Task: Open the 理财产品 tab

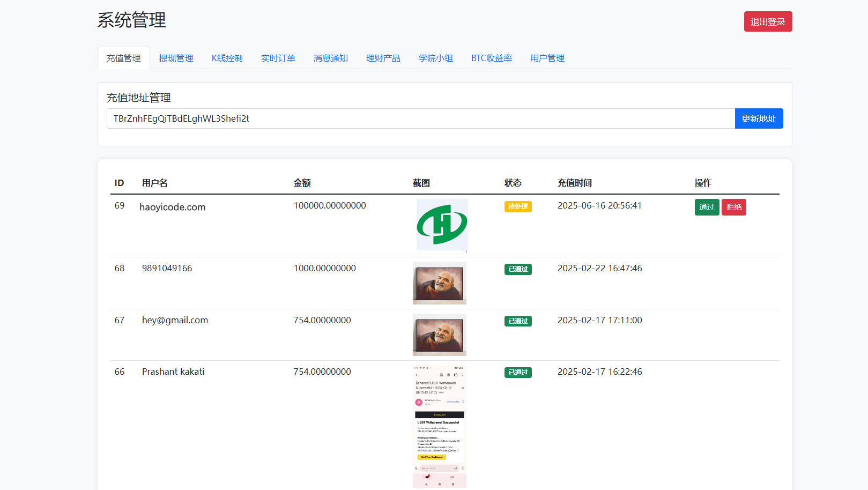Action: coord(383,58)
